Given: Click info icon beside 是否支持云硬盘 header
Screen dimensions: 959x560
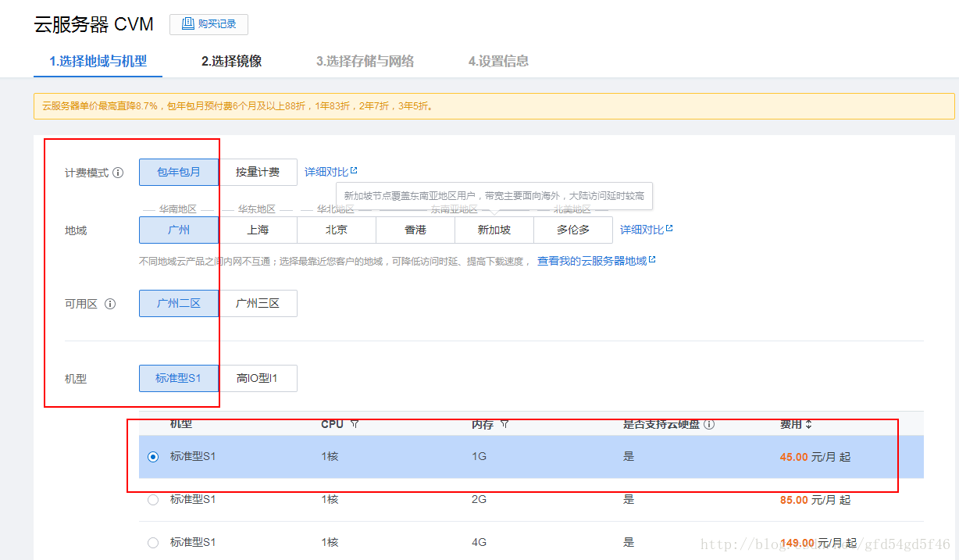Looking at the screenshot, I should point(709,425).
